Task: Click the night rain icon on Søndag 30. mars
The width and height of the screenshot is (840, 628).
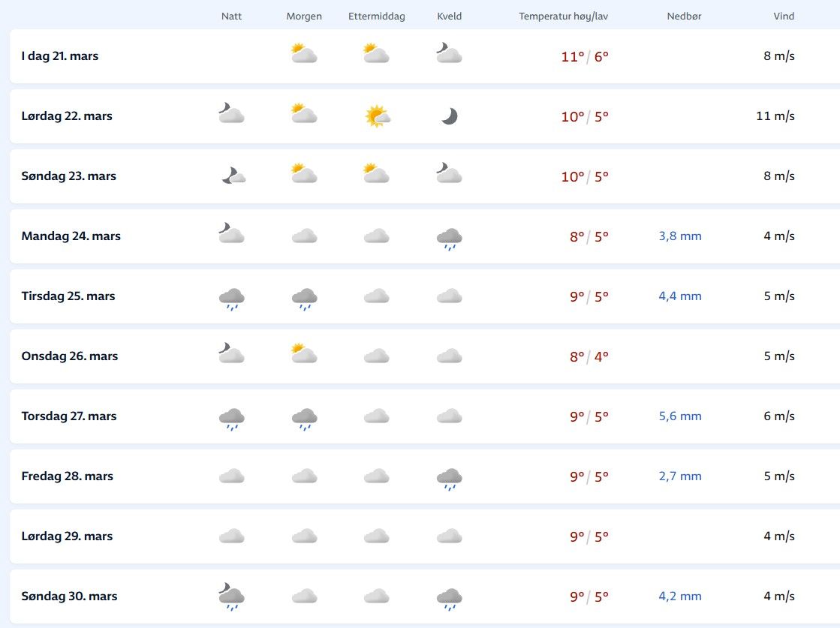Action: point(232,596)
